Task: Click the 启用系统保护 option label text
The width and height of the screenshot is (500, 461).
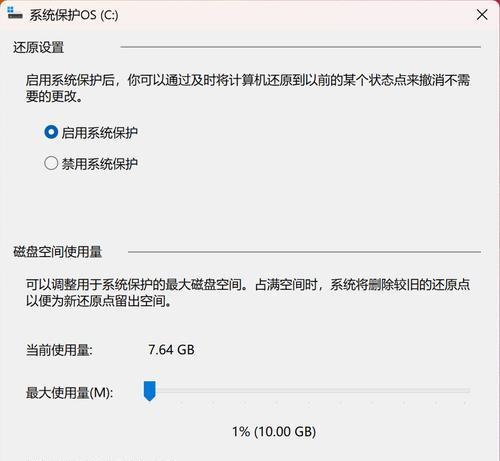Action: (99, 133)
